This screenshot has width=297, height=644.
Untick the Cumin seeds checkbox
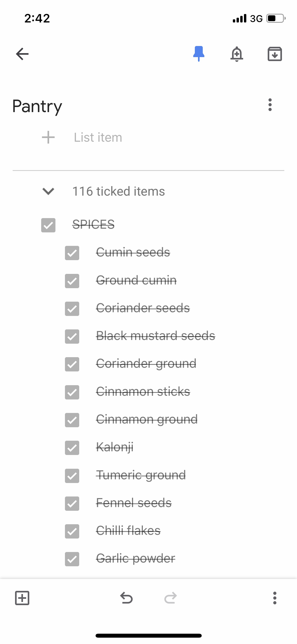tap(72, 253)
